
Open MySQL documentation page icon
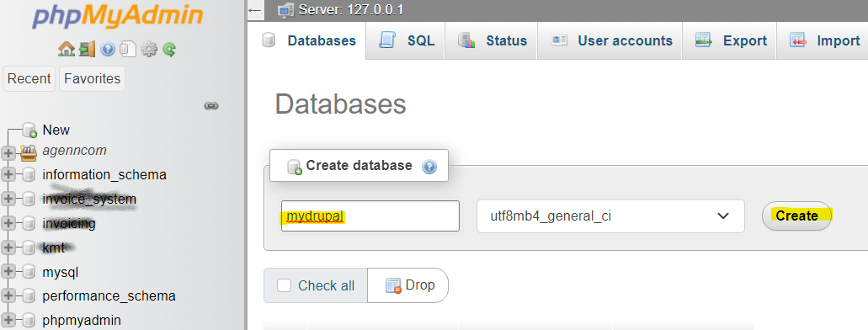pos(128,50)
